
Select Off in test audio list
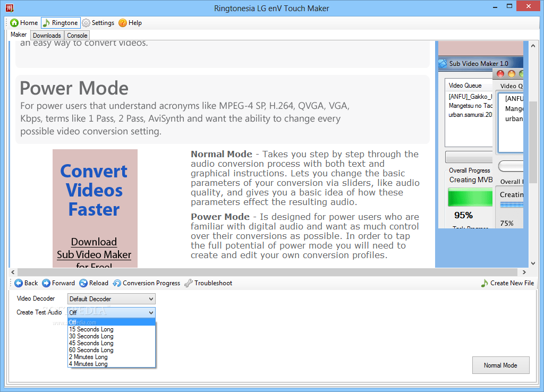click(x=112, y=322)
